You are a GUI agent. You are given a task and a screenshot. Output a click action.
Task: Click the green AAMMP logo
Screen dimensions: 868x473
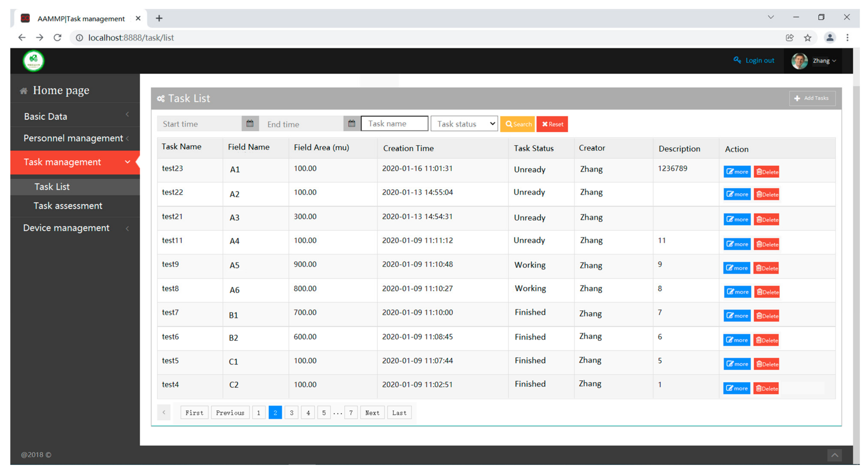pyautogui.click(x=33, y=61)
